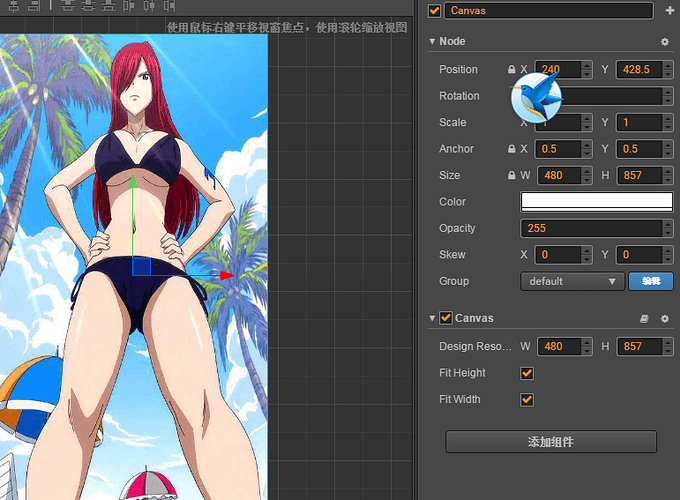Open the Node section gear settings

[664, 42]
